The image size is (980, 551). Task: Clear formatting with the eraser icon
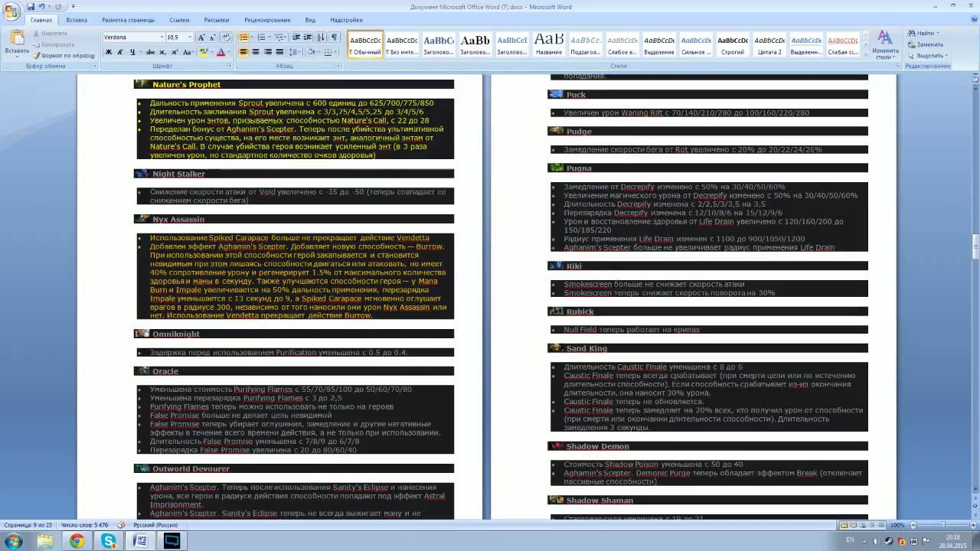click(x=226, y=37)
